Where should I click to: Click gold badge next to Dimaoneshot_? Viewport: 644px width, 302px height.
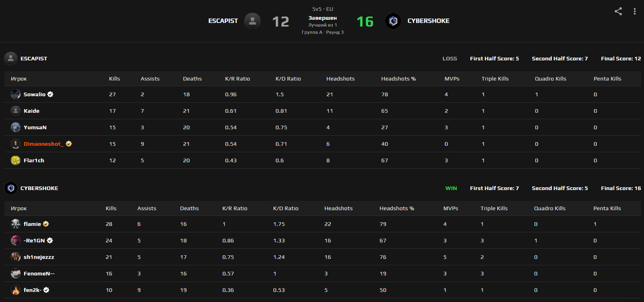click(69, 143)
